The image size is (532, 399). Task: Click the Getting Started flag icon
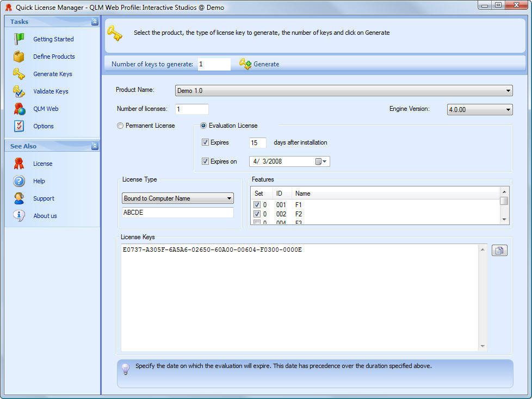[19, 39]
